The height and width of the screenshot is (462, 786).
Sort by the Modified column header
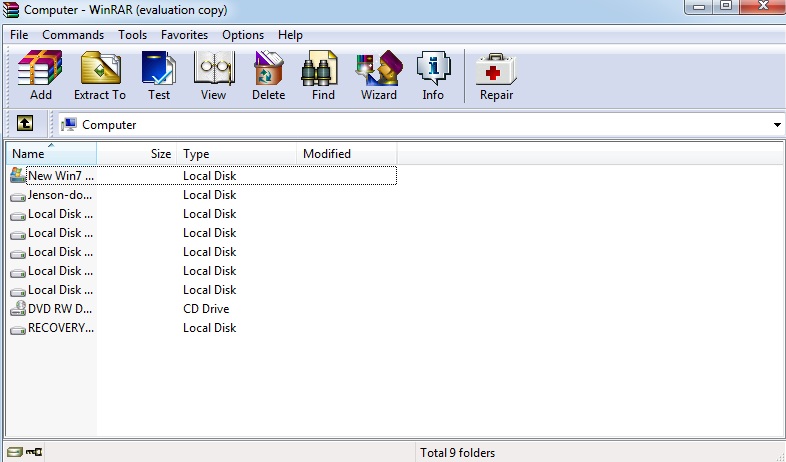pyautogui.click(x=346, y=153)
